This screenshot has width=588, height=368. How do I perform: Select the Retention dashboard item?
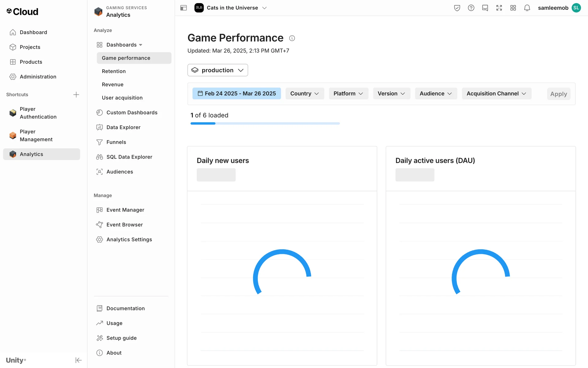pos(114,71)
